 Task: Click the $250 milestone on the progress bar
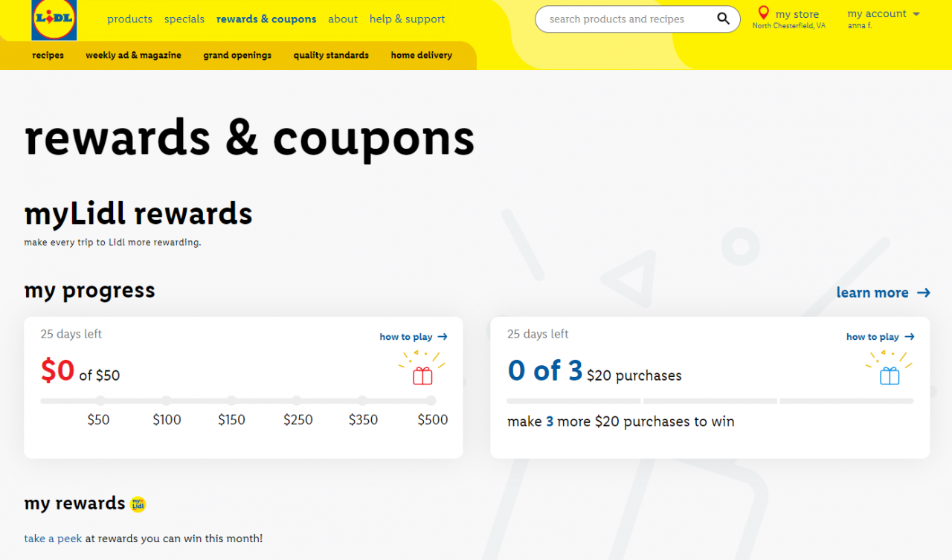pyautogui.click(x=297, y=400)
